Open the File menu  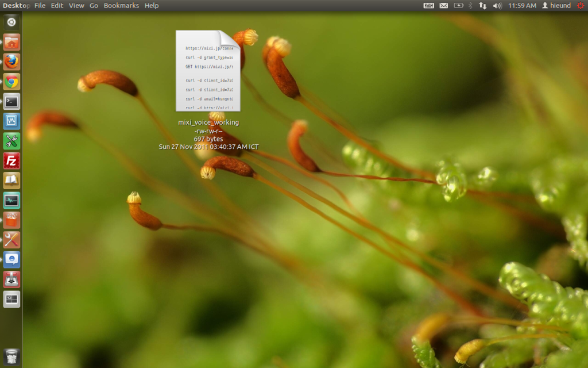40,5
